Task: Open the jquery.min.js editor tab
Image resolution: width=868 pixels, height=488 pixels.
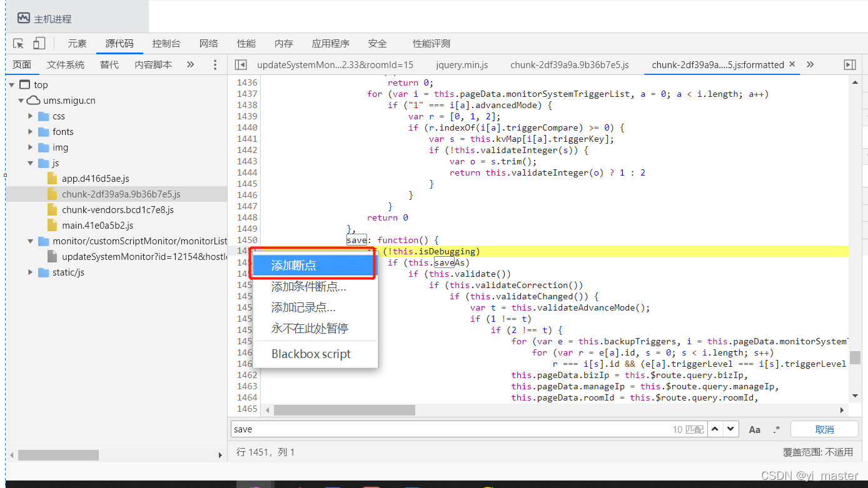Action: click(462, 64)
